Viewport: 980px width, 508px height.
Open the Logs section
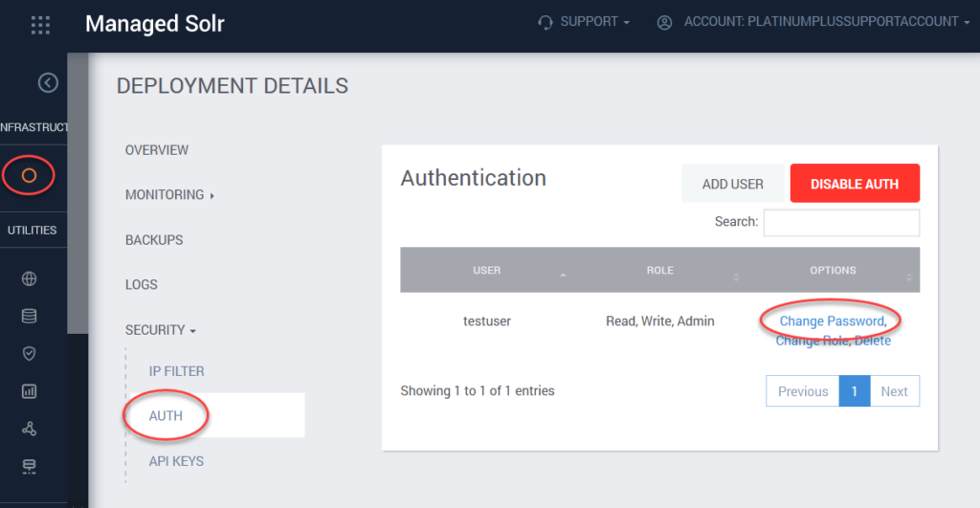[x=142, y=285]
